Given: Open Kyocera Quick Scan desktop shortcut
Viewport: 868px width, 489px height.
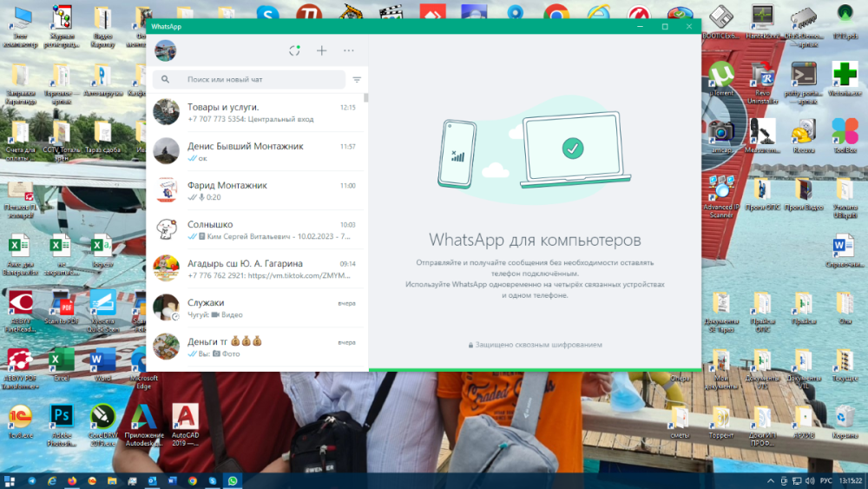Looking at the screenshot, I should click(x=102, y=311).
